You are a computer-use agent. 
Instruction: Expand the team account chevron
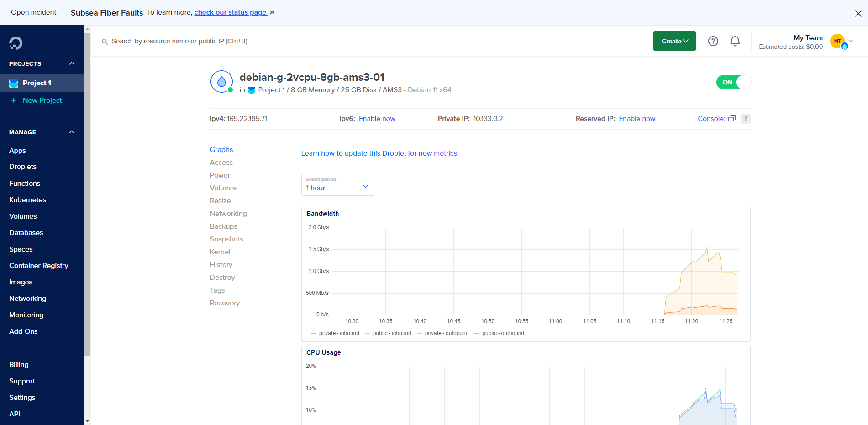[x=851, y=41]
